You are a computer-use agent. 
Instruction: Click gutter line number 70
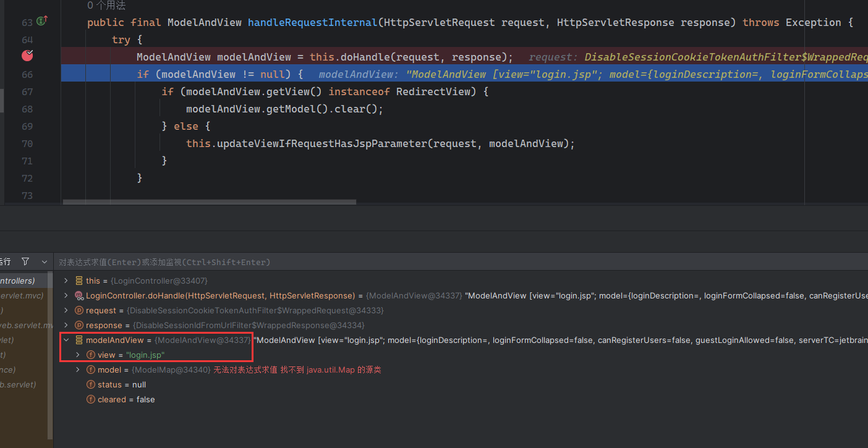pyautogui.click(x=27, y=143)
